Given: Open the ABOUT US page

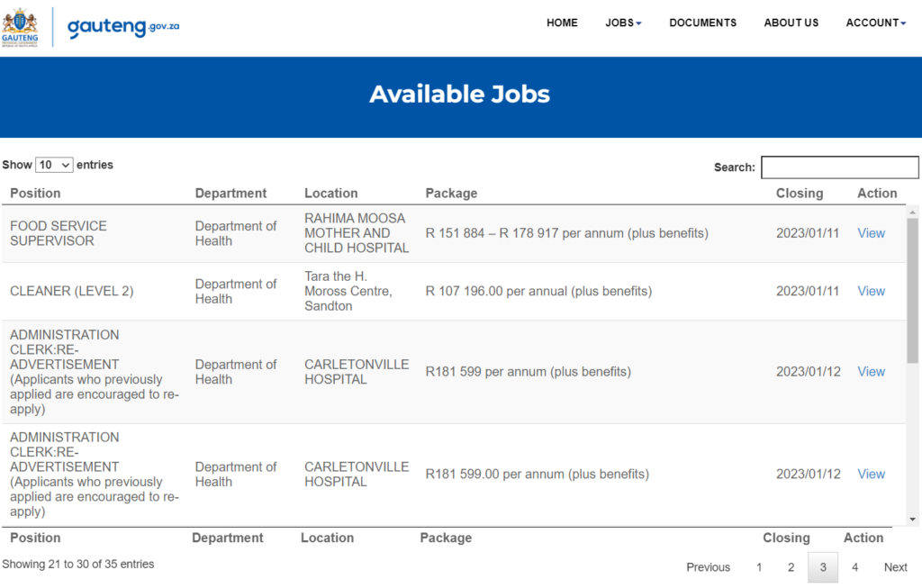Looking at the screenshot, I should click(791, 23).
